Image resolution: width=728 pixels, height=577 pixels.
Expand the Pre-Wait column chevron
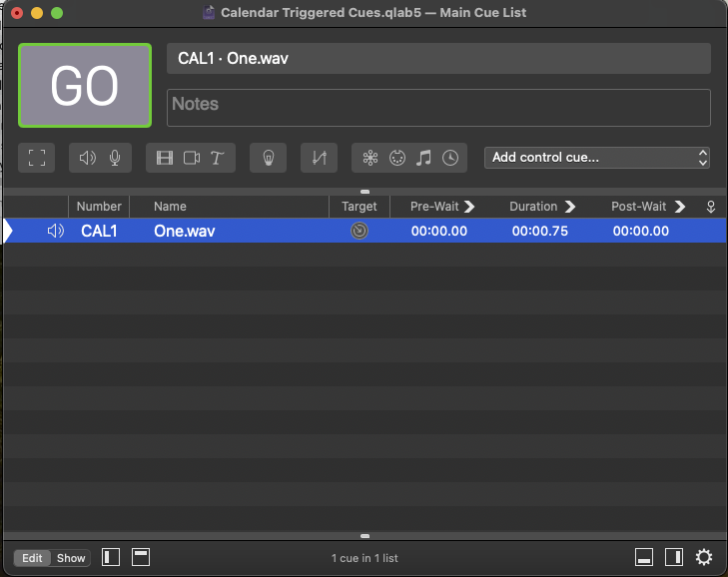pyautogui.click(x=469, y=207)
